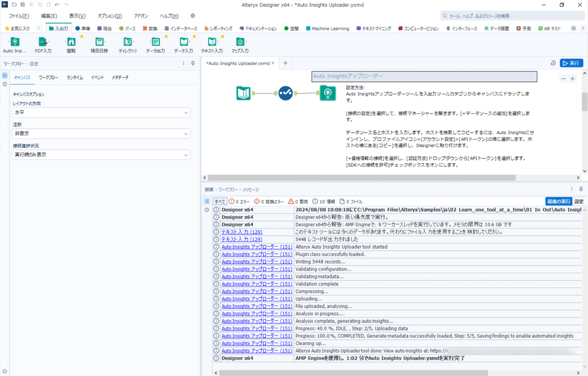Undo the last action
This screenshot has height=376, width=588.
coord(57,5)
